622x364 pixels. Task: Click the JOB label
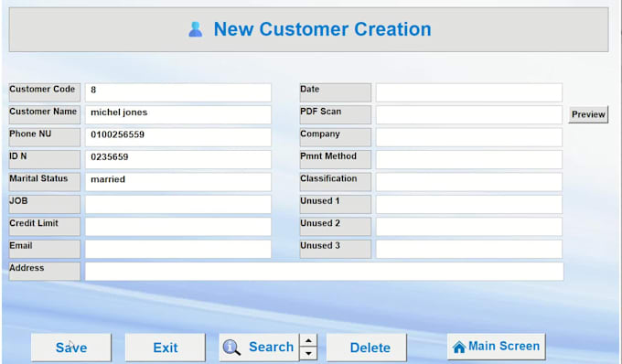tap(45, 204)
